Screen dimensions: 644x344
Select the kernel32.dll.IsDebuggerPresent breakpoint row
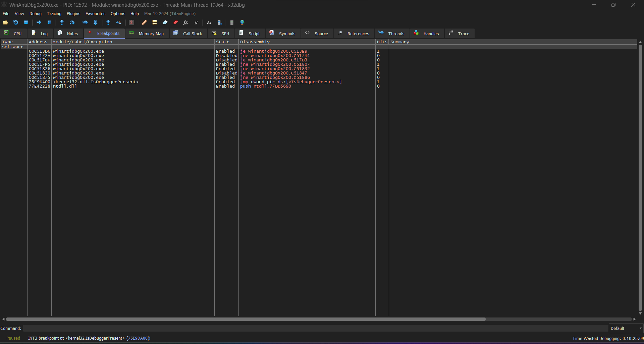tap(319, 82)
